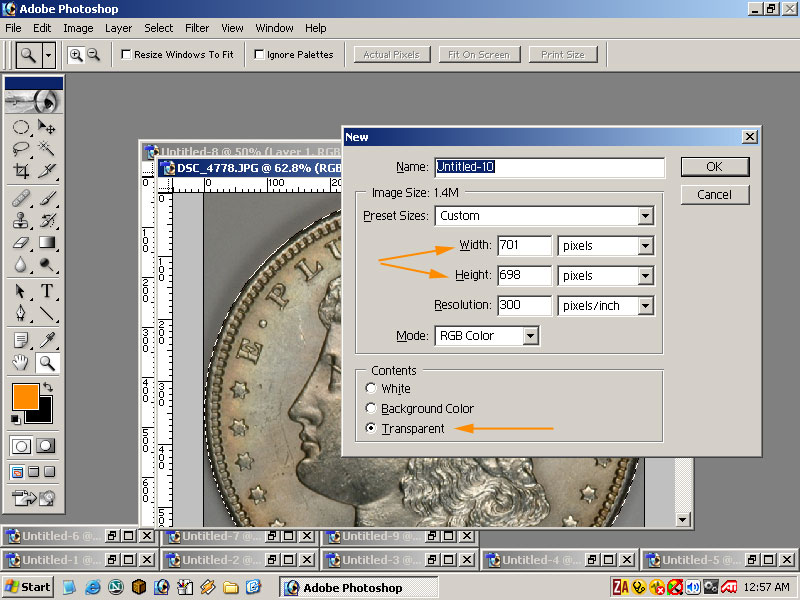Click OK in the New dialog
Image resolution: width=800 pixels, height=600 pixels.
click(x=714, y=167)
